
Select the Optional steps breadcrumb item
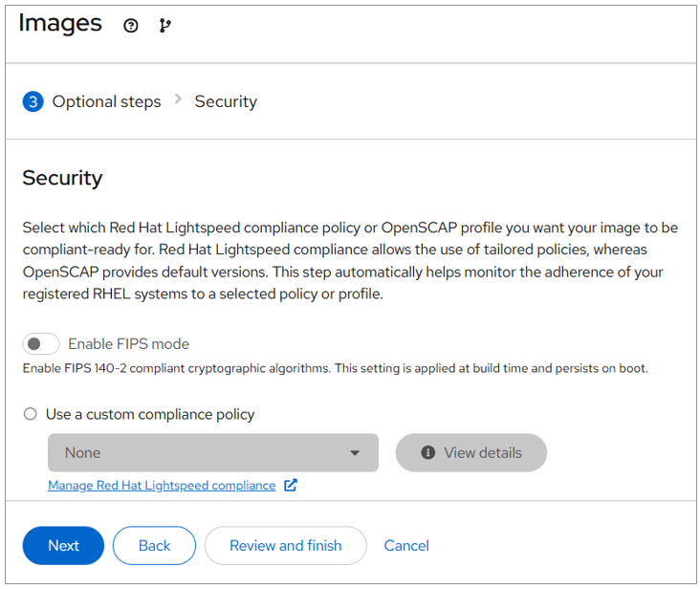[106, 101]
